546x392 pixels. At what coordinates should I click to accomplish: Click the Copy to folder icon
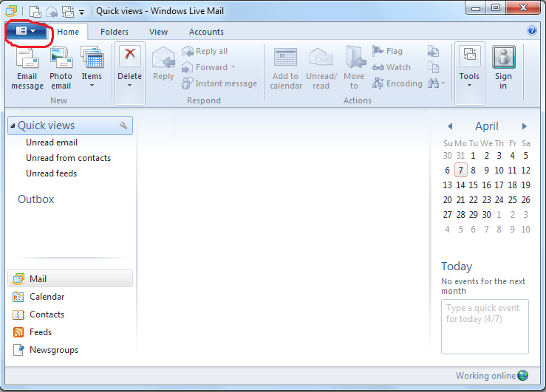pyautogui.click(x=433, y=51)
